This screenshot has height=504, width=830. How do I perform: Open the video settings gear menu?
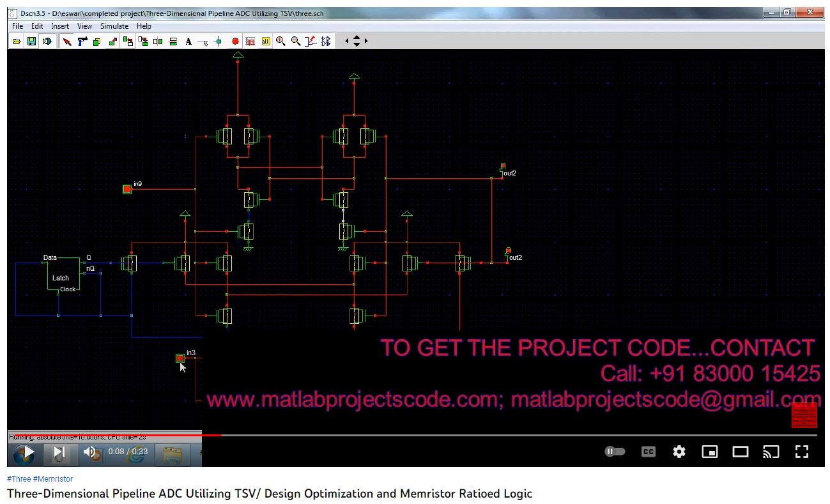679,452
